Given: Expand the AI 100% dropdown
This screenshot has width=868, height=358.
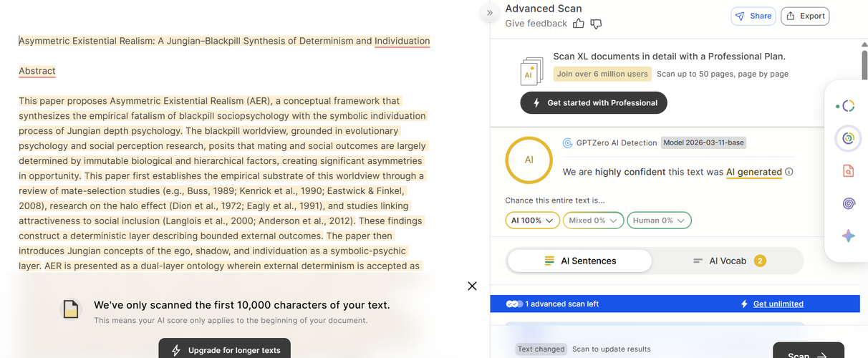Looking at the screenshot, I should 532,221.
